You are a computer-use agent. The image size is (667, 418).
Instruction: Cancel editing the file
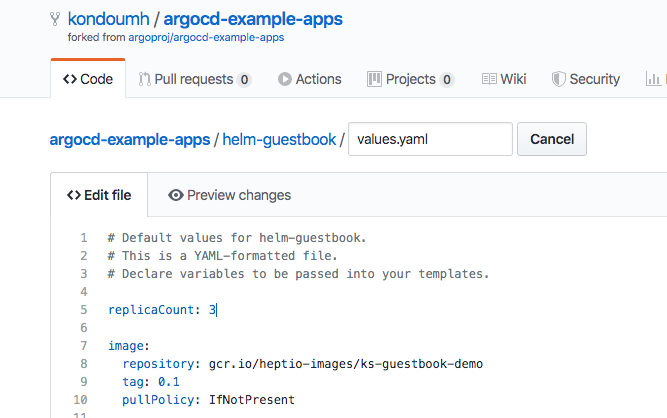tap(552, 139)
